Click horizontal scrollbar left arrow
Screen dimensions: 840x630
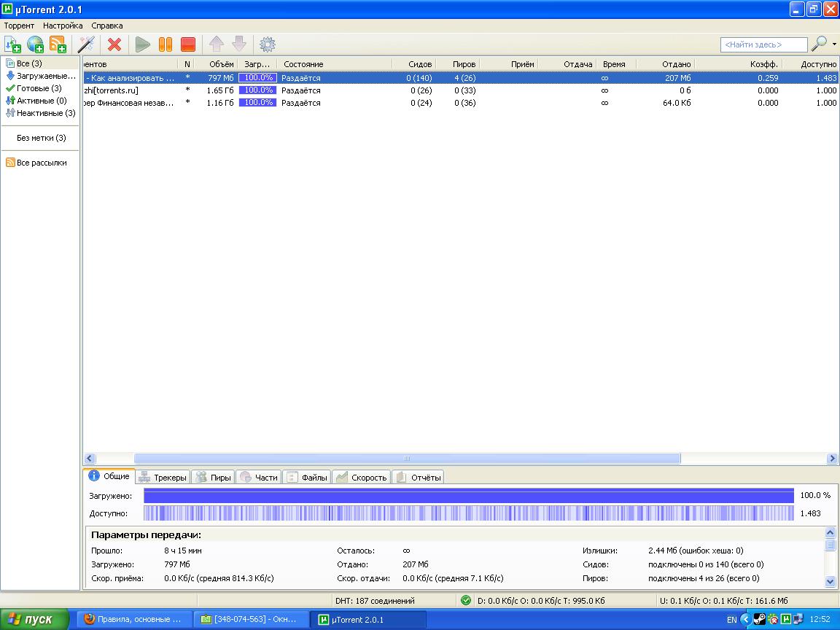tap(90, 458)
